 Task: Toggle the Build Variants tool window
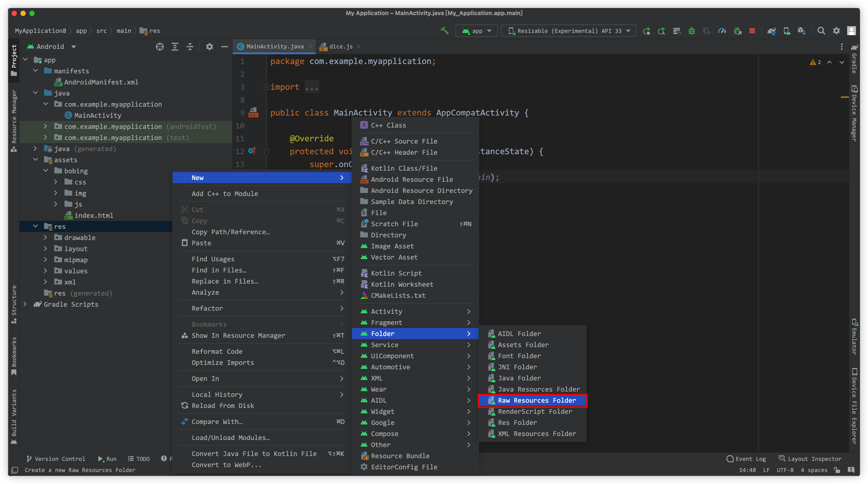pyautogui.click(x=14, y=417)
